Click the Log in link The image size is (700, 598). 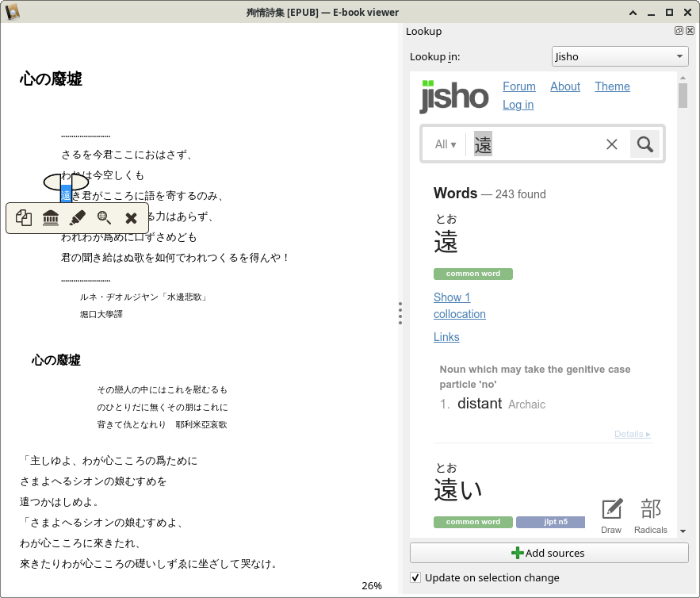[518, 105]
